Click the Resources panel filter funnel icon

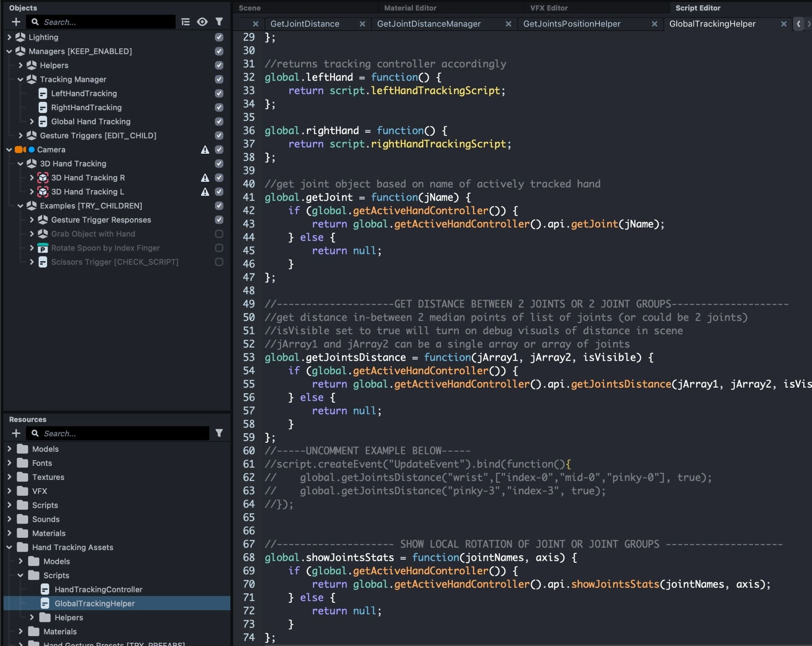[219, 433]
